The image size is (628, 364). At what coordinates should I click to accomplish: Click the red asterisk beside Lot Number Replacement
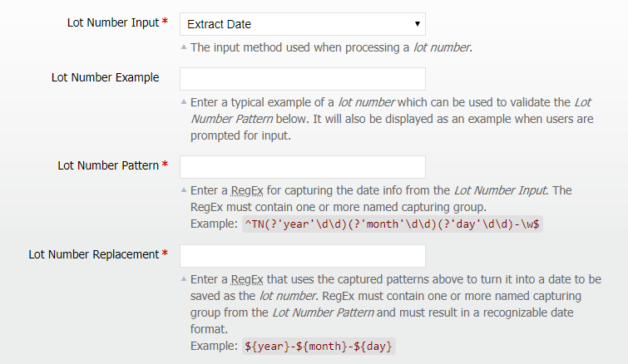pos(165,254)
